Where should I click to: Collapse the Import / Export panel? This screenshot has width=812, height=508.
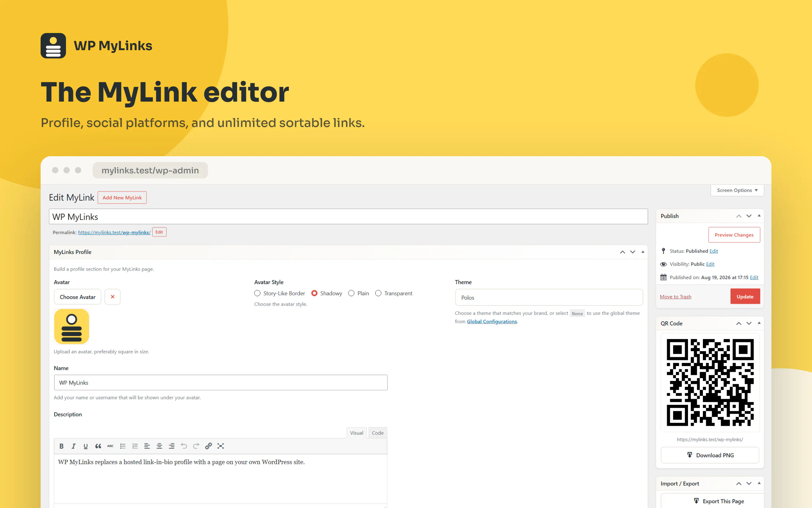pos(759,484)
